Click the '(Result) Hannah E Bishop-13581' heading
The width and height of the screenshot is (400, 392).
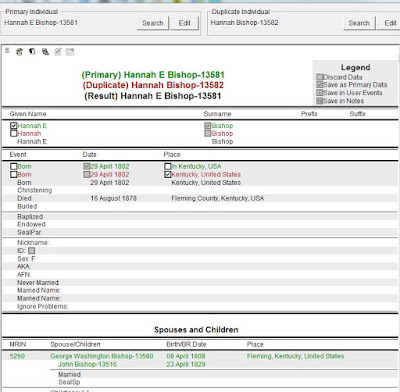153,96
